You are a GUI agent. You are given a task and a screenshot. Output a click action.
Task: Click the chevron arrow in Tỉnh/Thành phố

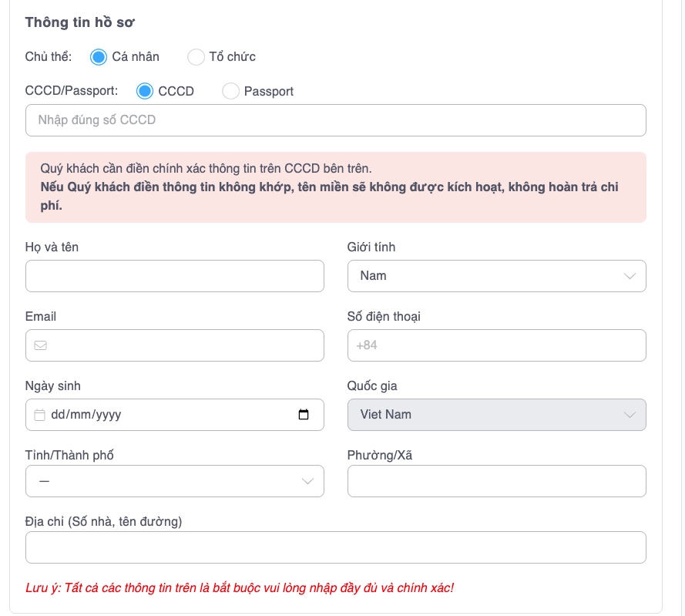(x=307, y=481)
